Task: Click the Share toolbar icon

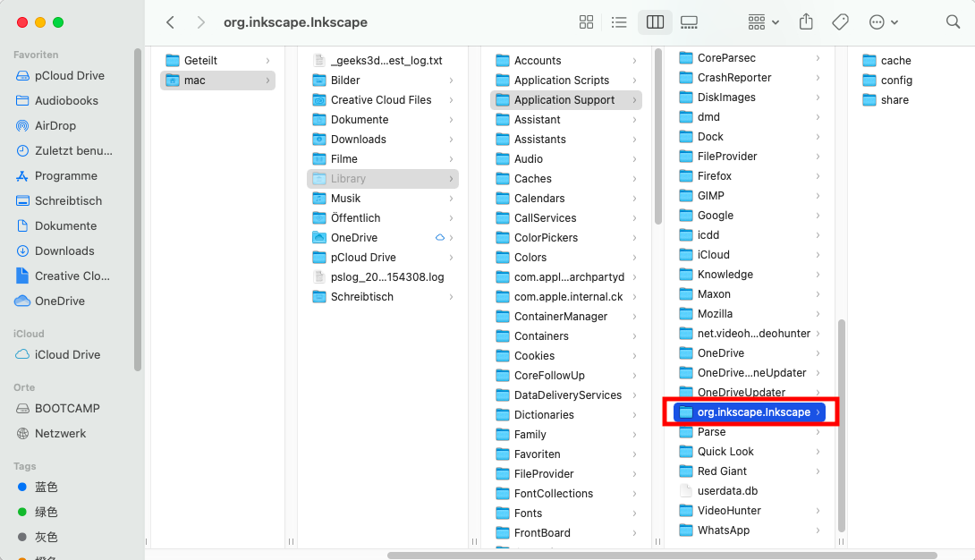Action: [806, 22]
